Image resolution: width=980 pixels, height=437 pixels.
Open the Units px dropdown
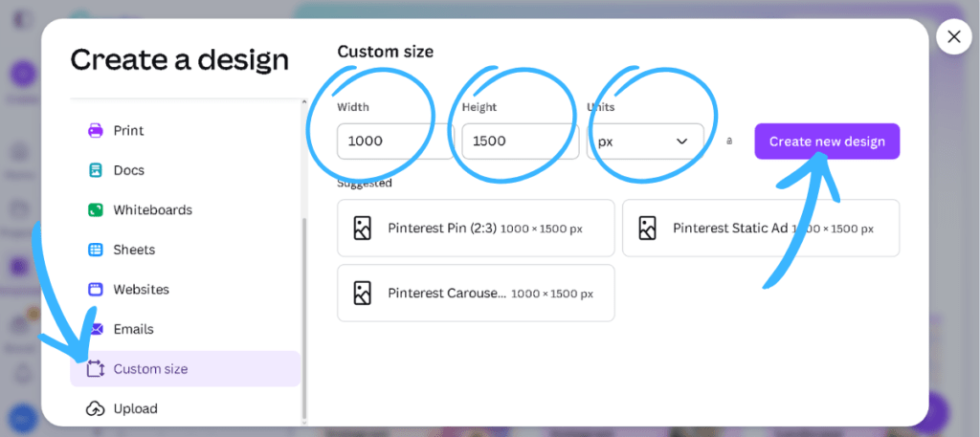[x=645, y=142]
